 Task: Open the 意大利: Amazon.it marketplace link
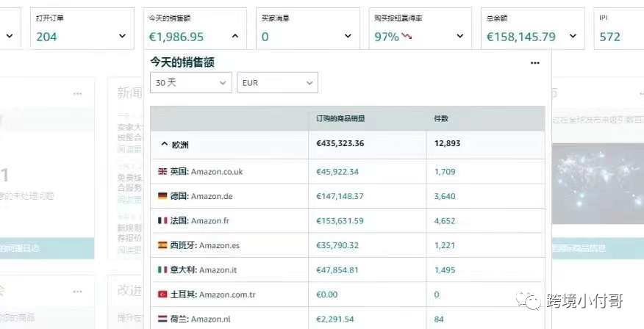tap(204, 270)
